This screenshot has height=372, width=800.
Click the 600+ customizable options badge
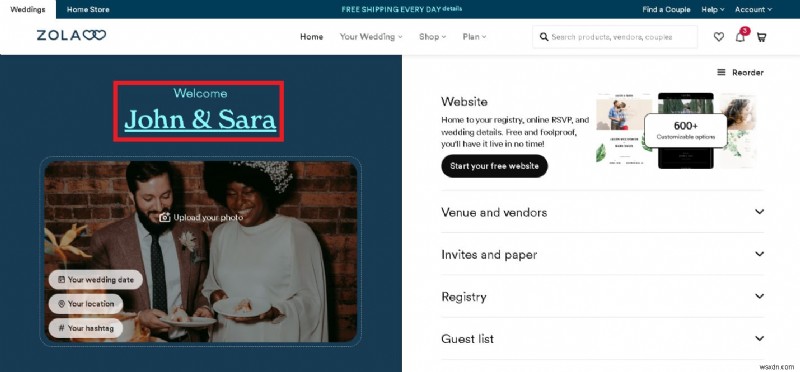pyautogui.click(x=686, y=131)
